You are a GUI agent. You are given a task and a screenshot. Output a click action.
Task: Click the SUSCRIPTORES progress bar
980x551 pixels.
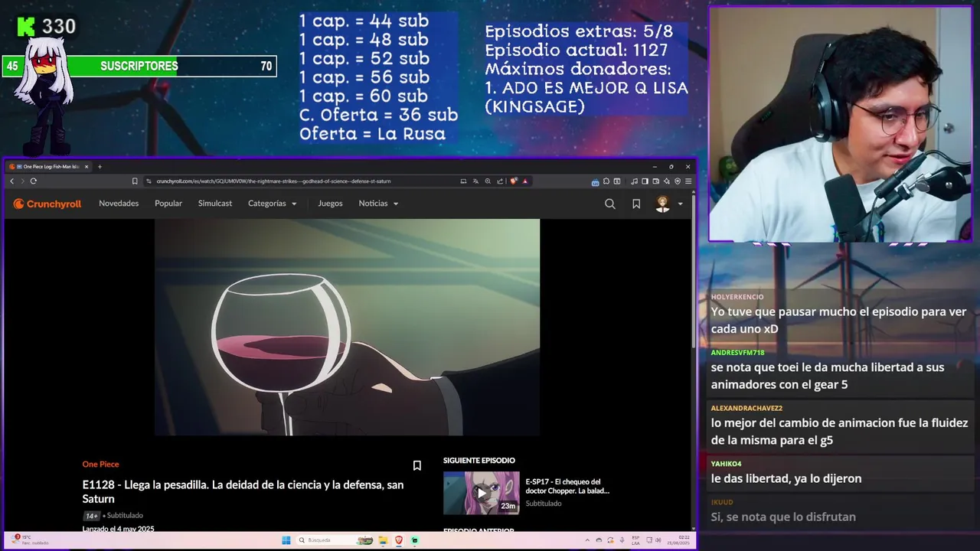[139, 67]
